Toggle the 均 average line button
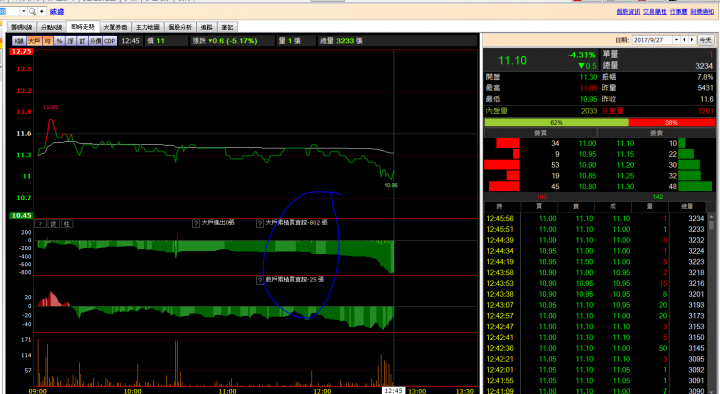Viewport: 720px width, 394px height. pos(48,41)
